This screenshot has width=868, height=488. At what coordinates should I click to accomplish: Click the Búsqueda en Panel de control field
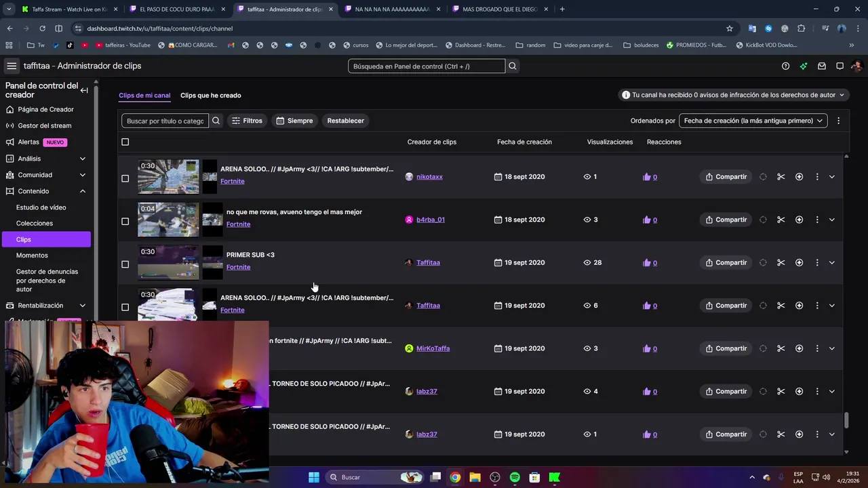427,66
